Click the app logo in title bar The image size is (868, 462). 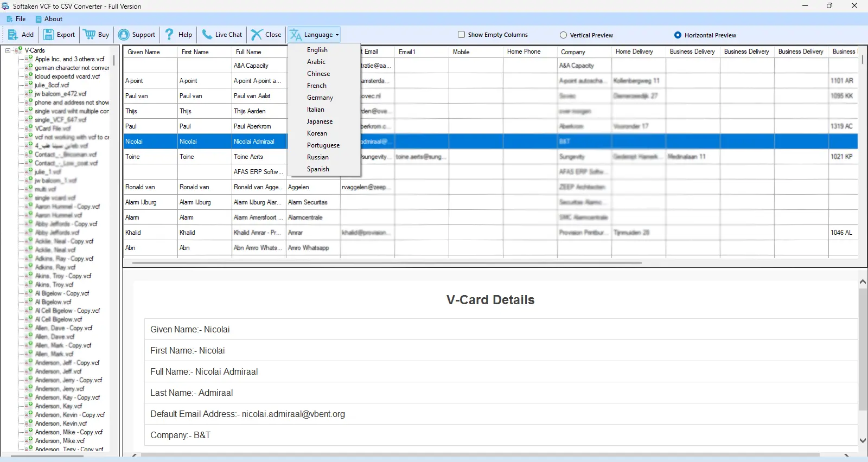(x=5, y=6)
